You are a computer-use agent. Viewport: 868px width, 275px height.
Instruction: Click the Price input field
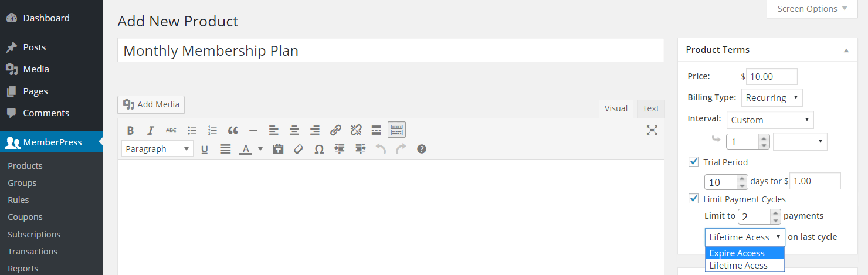[771, 76]
